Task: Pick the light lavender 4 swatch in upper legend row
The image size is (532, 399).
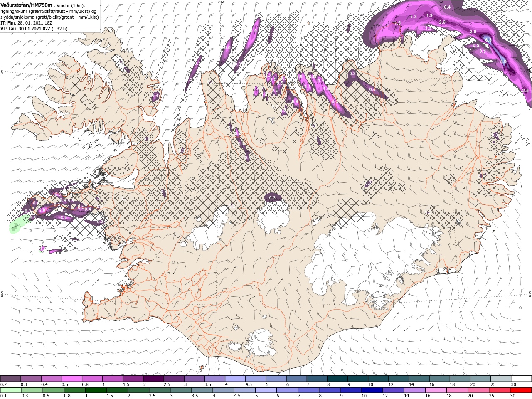Action: click(235, 379)
